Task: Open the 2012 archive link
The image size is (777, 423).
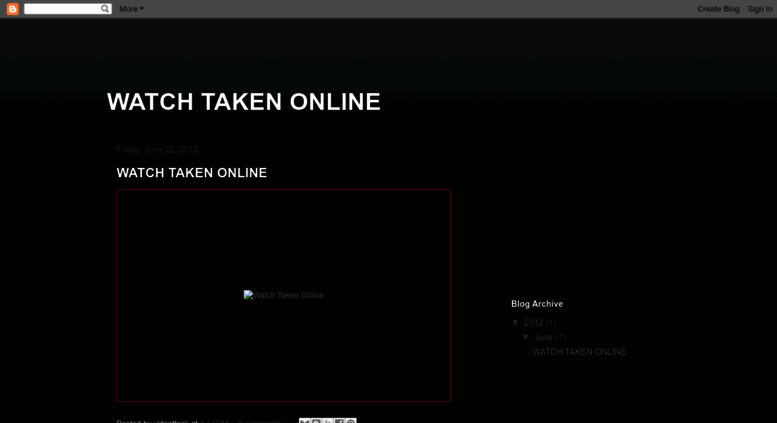Action: 534,323
